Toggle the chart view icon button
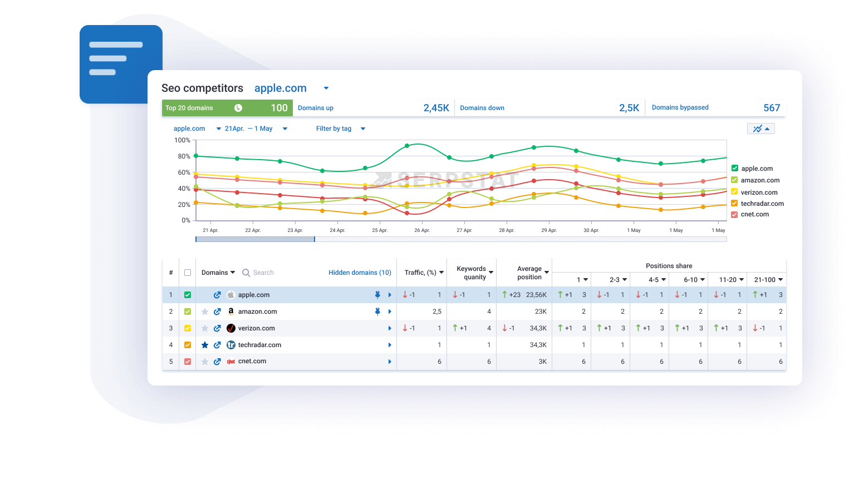 761,129
